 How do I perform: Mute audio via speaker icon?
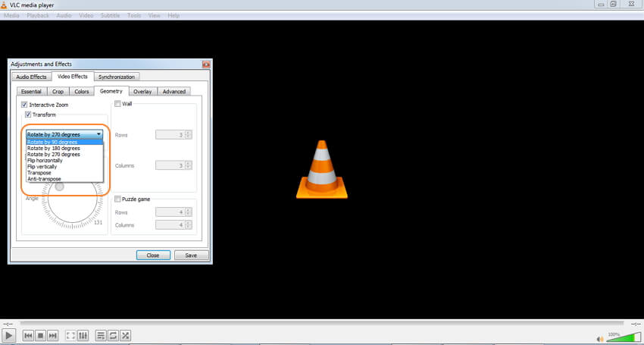pos(600,339)
